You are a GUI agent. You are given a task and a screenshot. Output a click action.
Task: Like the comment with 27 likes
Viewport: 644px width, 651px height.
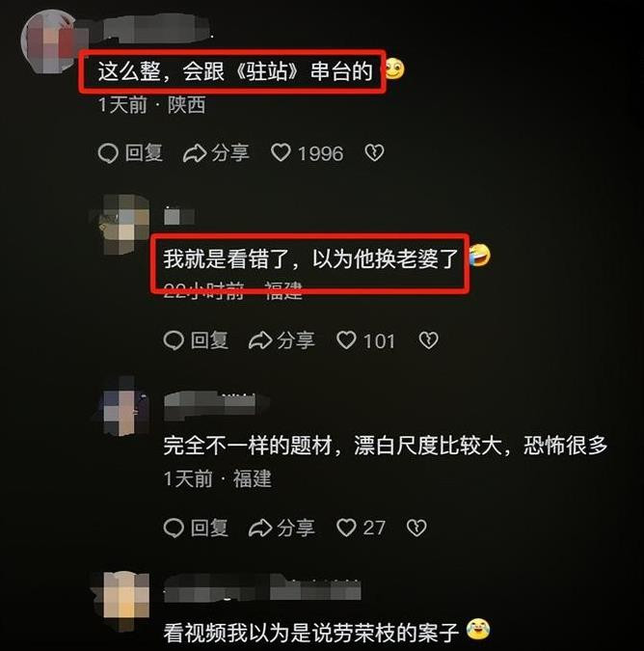coord(361,528)
